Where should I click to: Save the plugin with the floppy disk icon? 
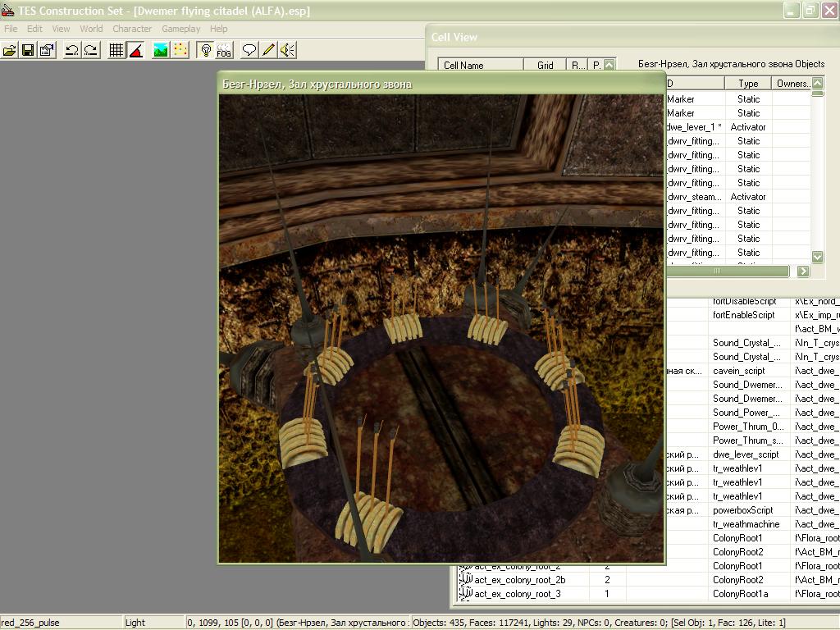[x=28, y=50]
